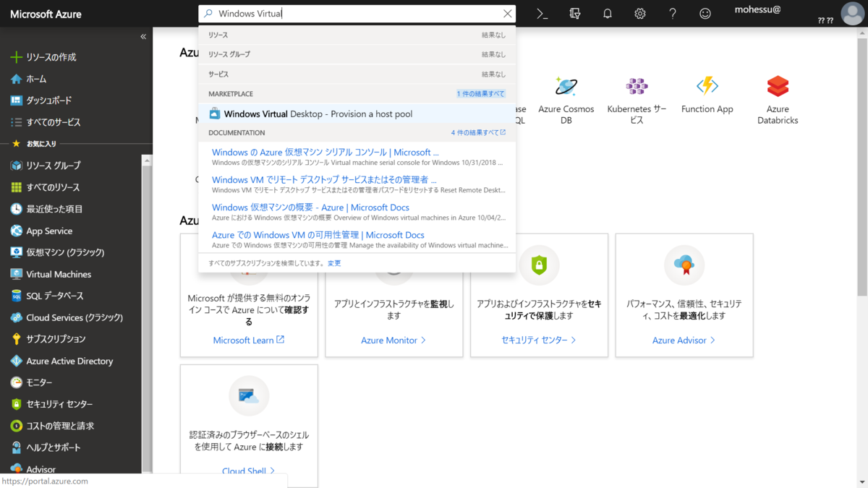Click the Azure Active Directory icon
868x488 pixels.
[x=16, y=361]
